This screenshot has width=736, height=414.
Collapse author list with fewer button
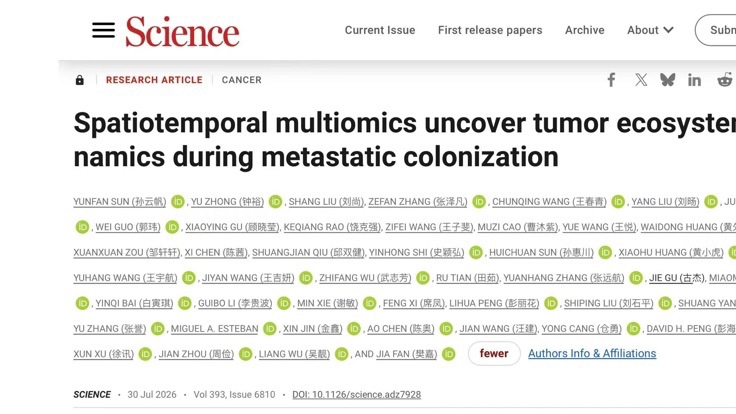coord(494,353)
